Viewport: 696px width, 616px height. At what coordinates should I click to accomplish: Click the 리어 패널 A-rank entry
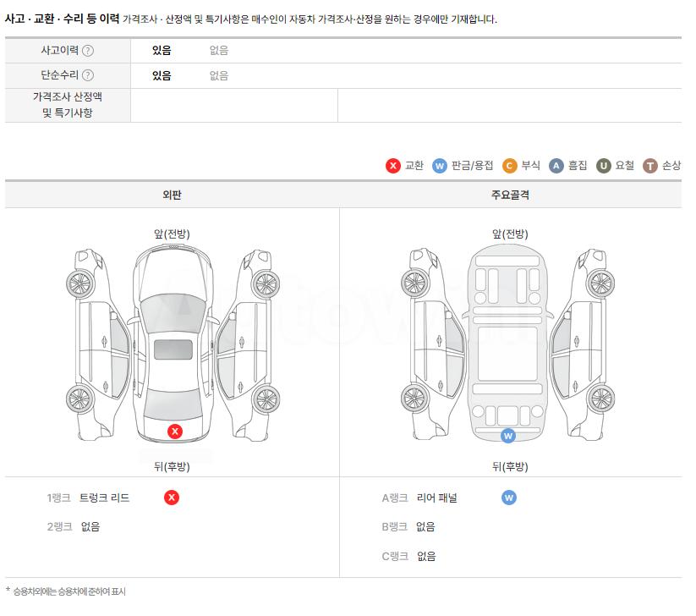click(436, 498)
